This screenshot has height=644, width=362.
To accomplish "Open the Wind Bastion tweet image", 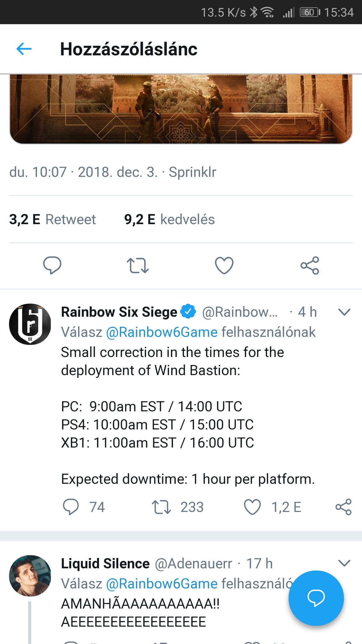I will [181, 109].
